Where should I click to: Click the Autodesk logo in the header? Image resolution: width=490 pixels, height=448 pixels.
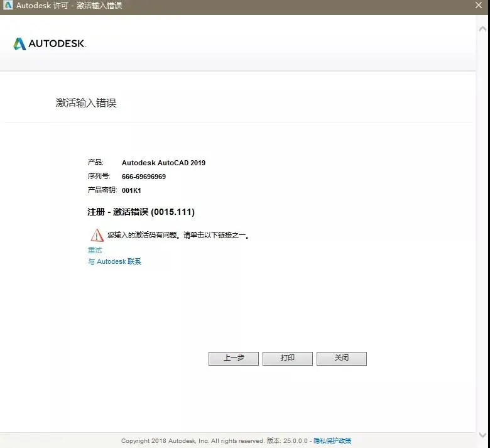[50, 44]
